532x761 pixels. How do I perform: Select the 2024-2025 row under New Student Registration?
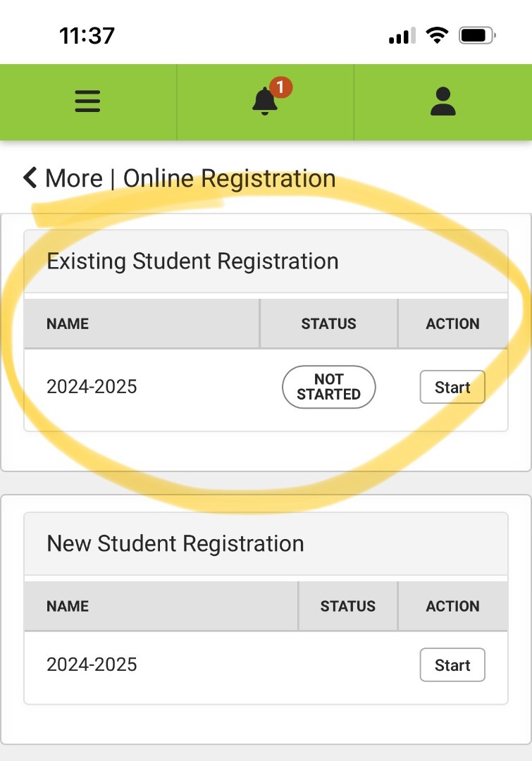(266, 665)
